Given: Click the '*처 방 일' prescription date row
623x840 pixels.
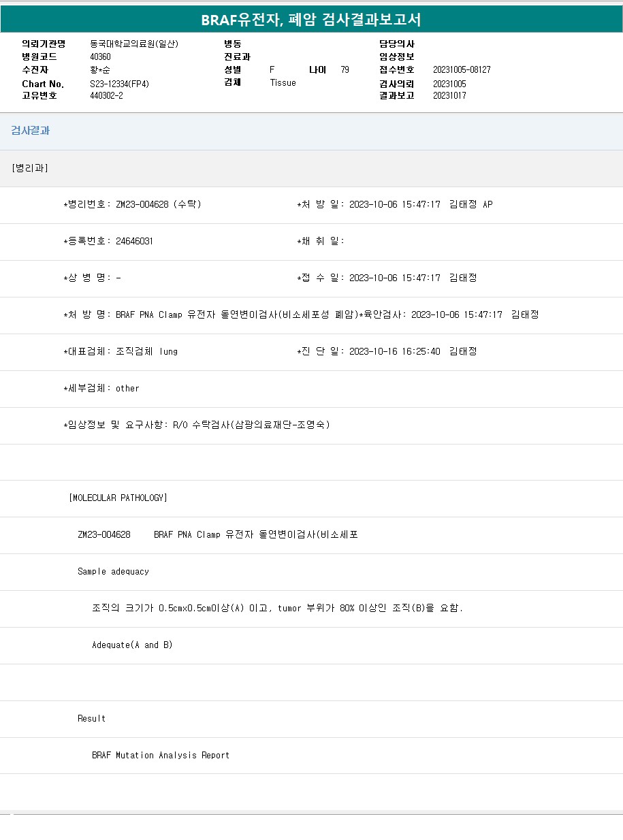Looking at the screenshot, I should 395,204.
